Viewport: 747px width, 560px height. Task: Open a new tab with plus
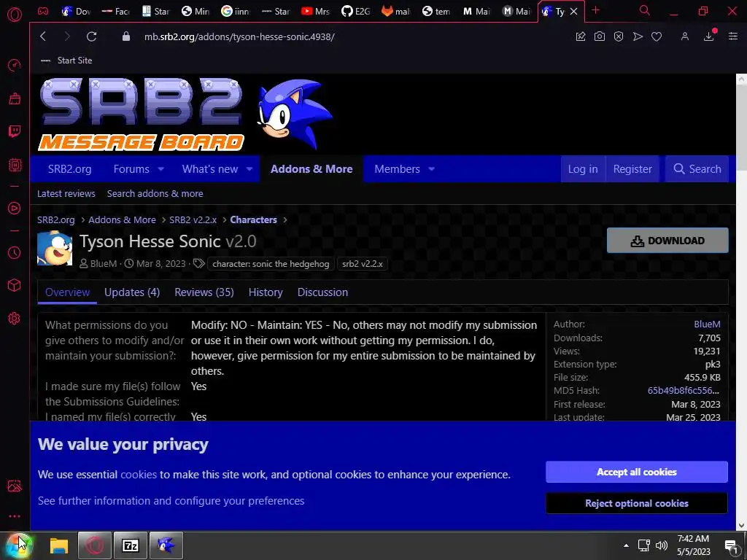(595, 10)
